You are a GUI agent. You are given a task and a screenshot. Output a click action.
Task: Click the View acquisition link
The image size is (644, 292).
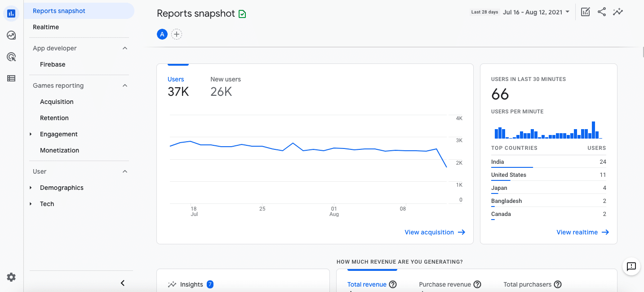tap(435, 232)
